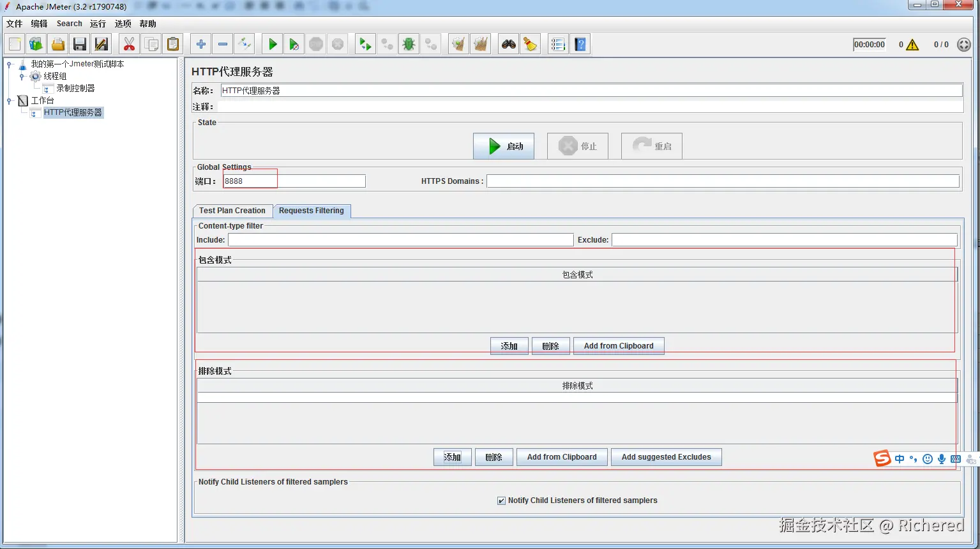Click 删除 under 包含模式
This screenshot has height=549, width=980.
click(551, 346)
